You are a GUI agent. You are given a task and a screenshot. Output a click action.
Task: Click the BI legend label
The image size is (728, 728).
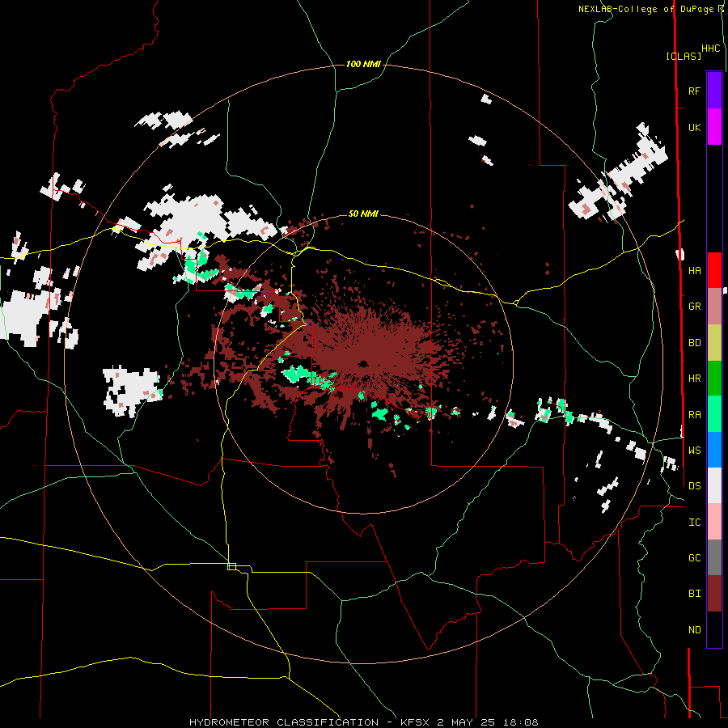[694, 594]
